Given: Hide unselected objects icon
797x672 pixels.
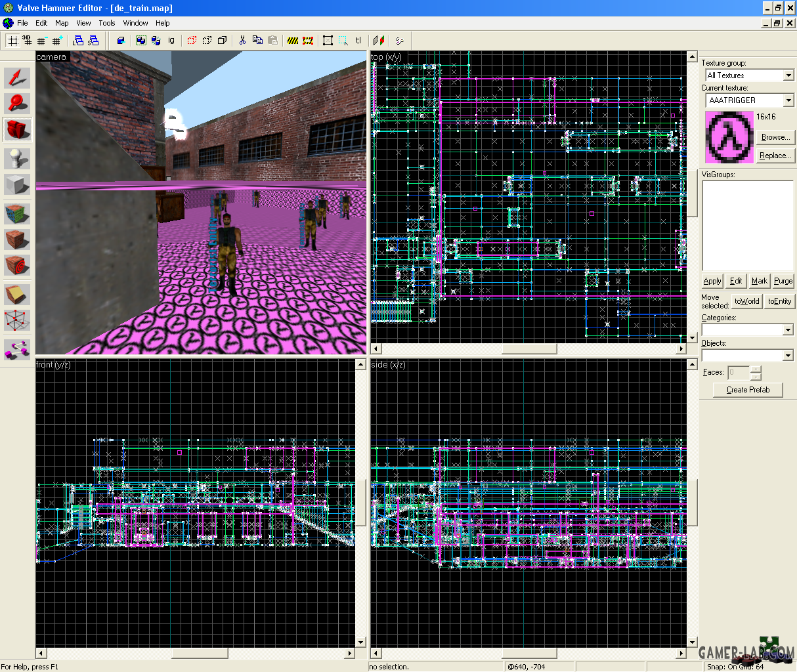Looking at the screenshot, I should coord(207,41).
